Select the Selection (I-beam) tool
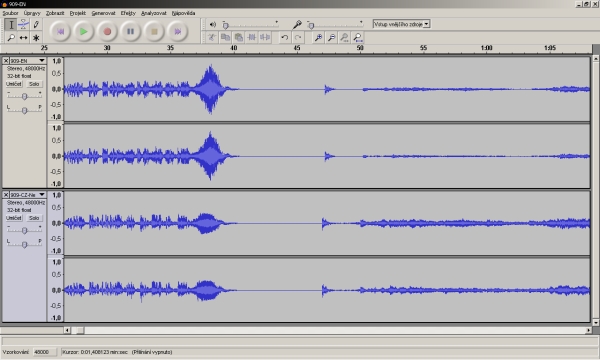Viewport: 600px width, 360px height. [11, 25]
